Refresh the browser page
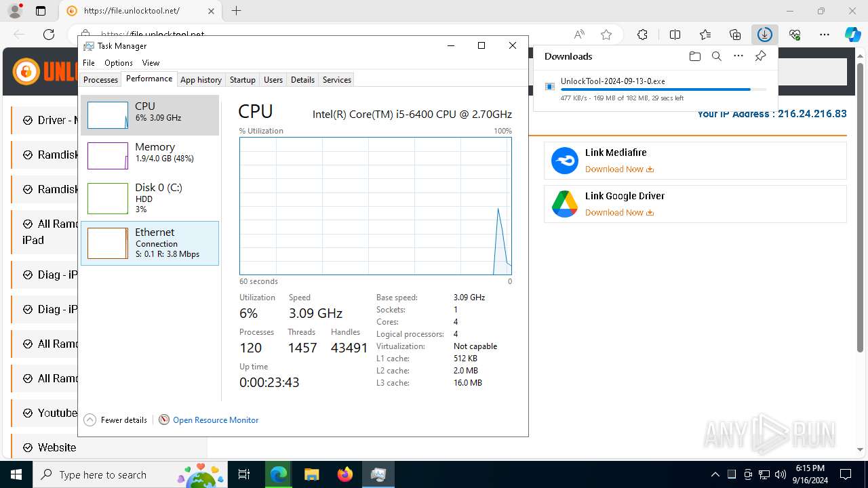 coord(49,35)
